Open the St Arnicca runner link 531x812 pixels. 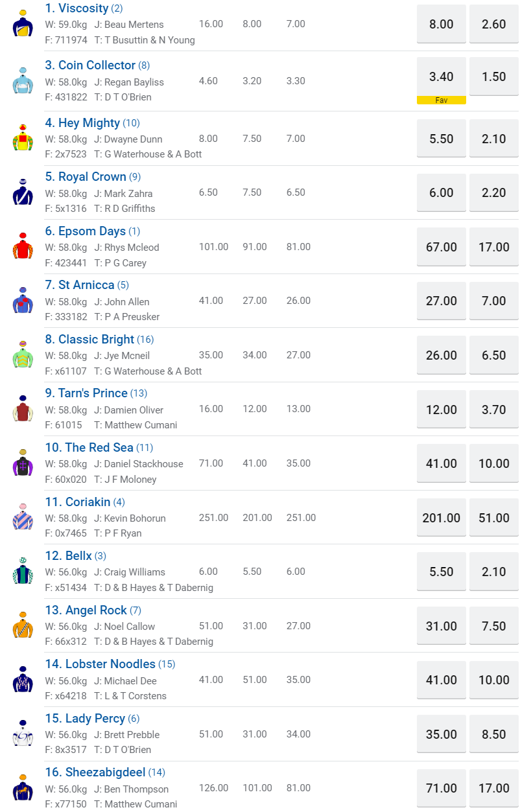(86, 285)
